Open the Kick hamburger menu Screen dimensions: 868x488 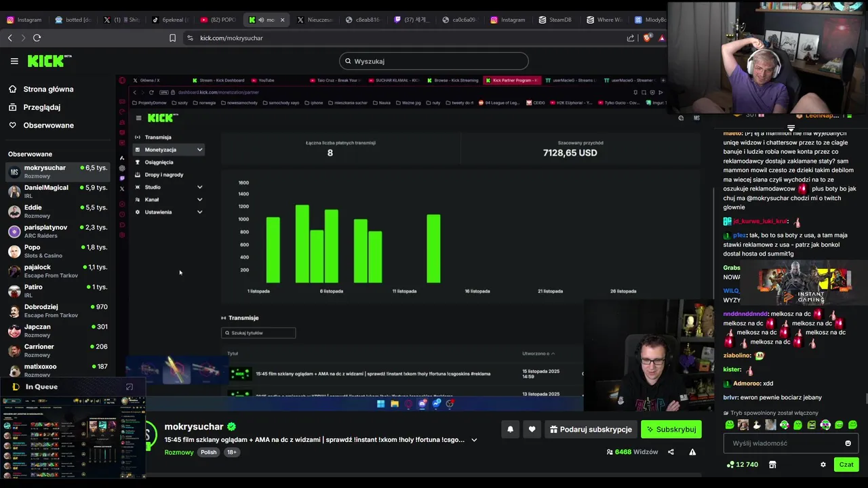click(14, 61)
